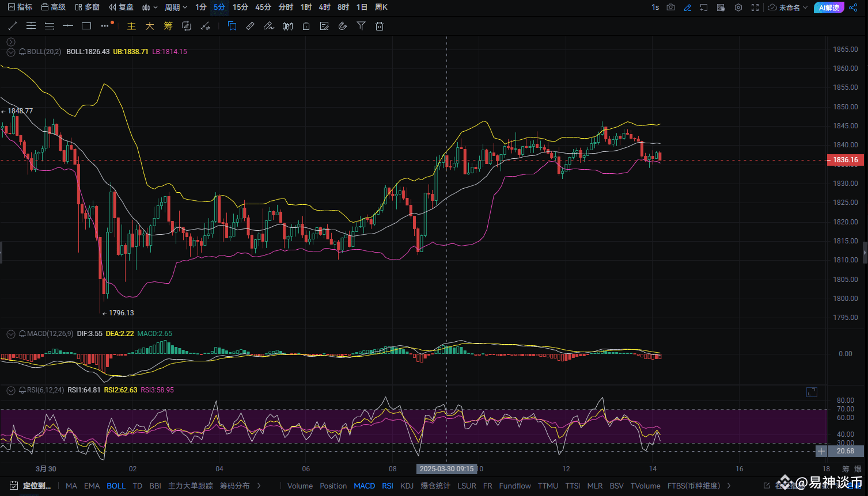868x496 pixels.
Task: Toggle the BOLL overlay indicator off
Action: (x=116, y=486)
